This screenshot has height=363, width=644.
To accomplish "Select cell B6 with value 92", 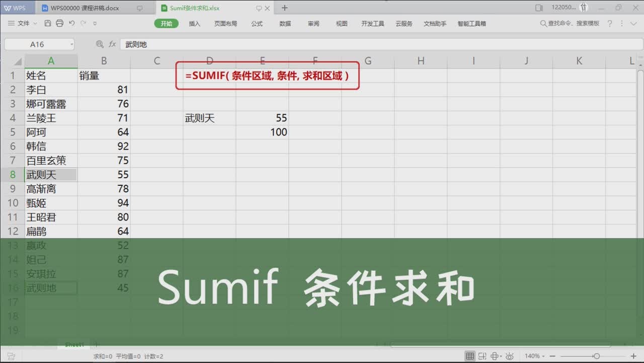I will (x=104, y=147).
